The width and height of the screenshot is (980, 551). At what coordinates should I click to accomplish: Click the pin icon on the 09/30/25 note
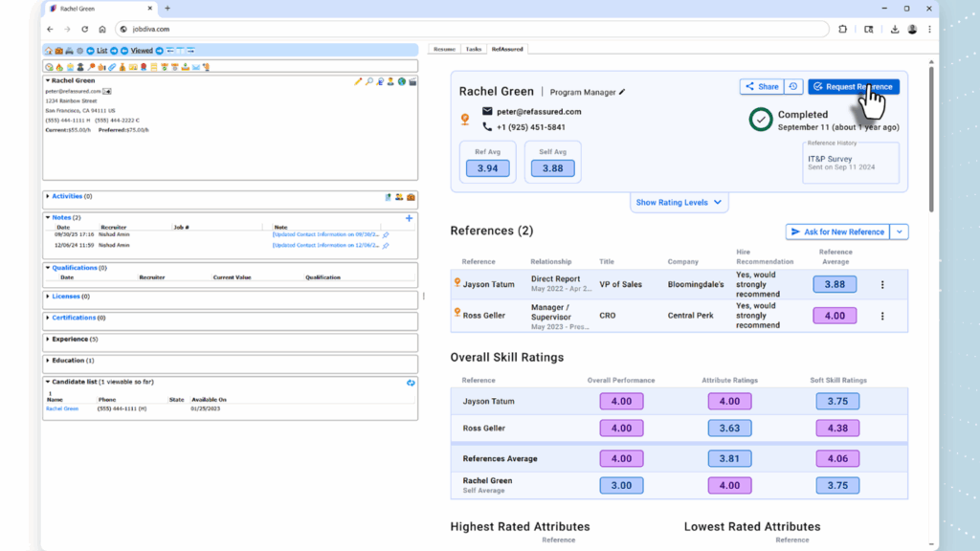coord(386,234)
